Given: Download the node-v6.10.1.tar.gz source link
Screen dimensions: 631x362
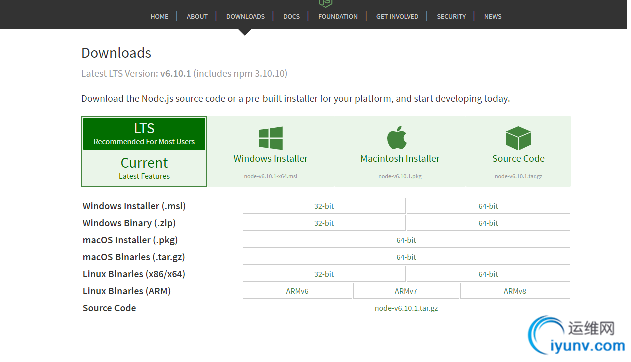Looking at the screenshot, I should tap(406, 308).
